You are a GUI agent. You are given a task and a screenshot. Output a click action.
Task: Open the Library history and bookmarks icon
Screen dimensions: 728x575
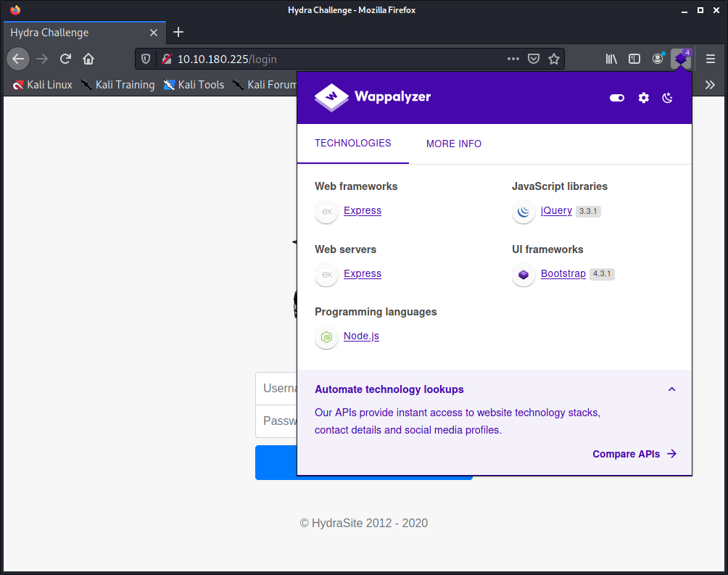[x=611, y=59]
